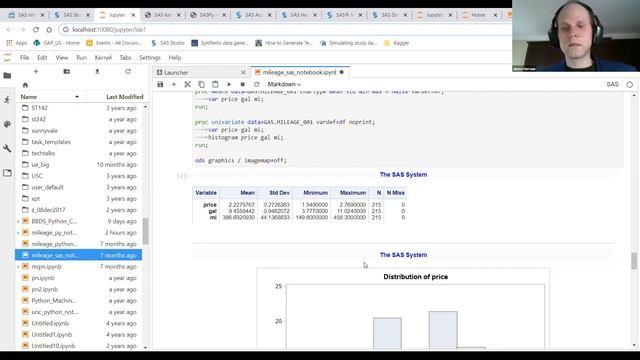Image resolution: width=640 pixels, height=360 pixels.
Task: Insert a cell below with plus icon
Action: [x=174, y=84]
